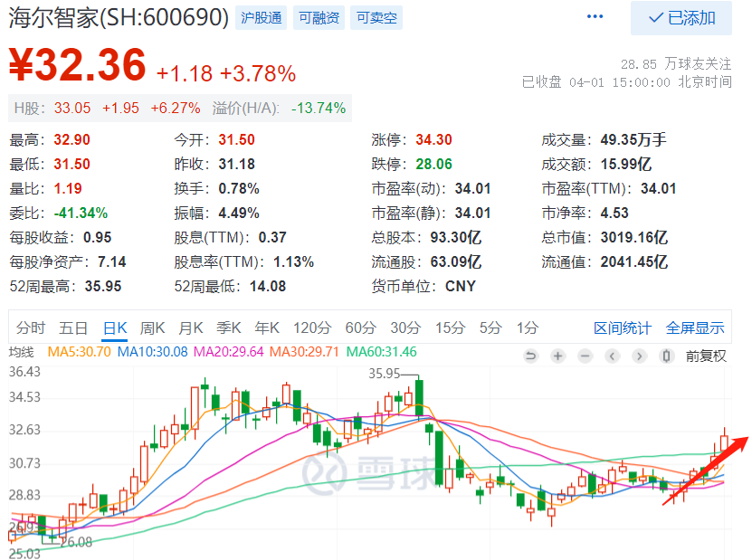The height and width of the screenshot is (560, 752).
Task: Click the 成交额 value 15.99亿
Action: tap(626, 165)
